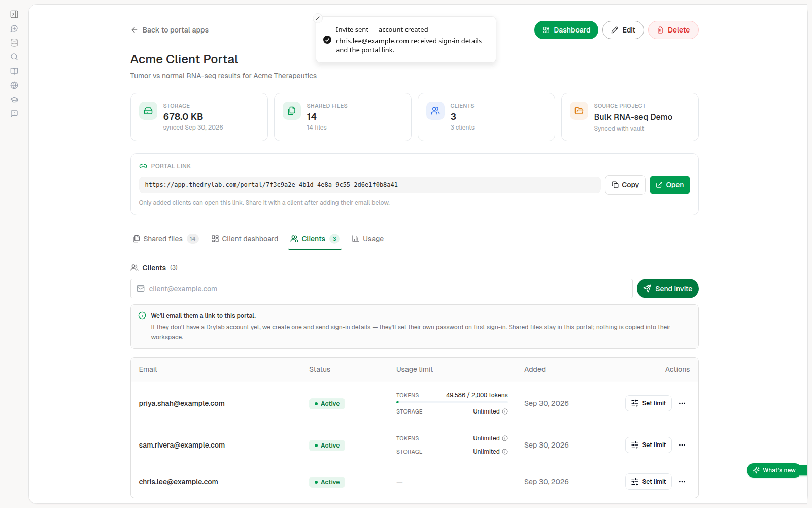Click the Source Project folder icon
This screenshot has height=508, width=812.
click(x=579, y=111)
